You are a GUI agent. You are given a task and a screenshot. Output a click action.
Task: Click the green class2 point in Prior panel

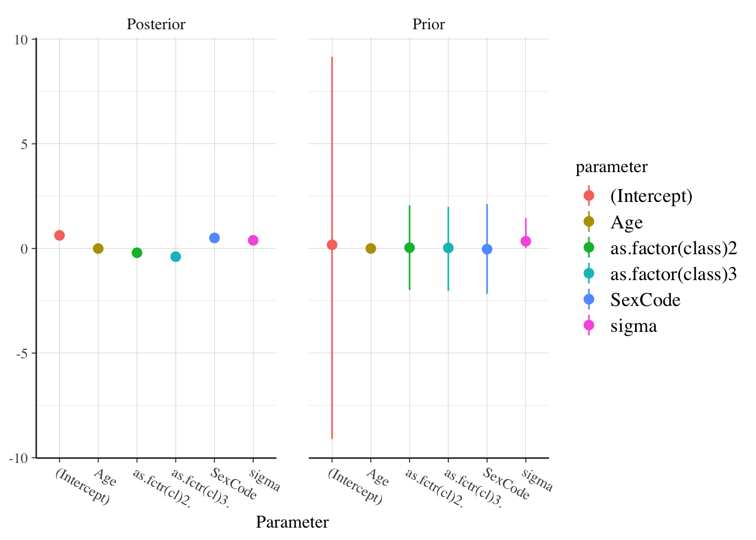[x=409, y=247]
